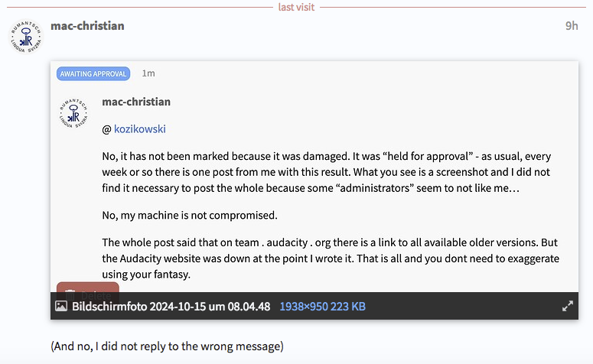Image resolution: width=593 pixels, height=364 pixels.
Task: Click the 9h post timestamp
Action: pyautogui.click(x=571, y=26)
